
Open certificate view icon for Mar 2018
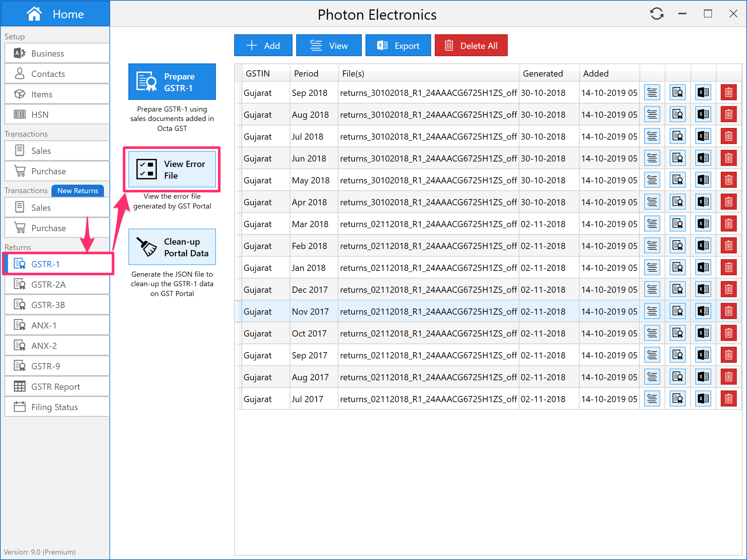pyautogui.click(x=677, y=224)
